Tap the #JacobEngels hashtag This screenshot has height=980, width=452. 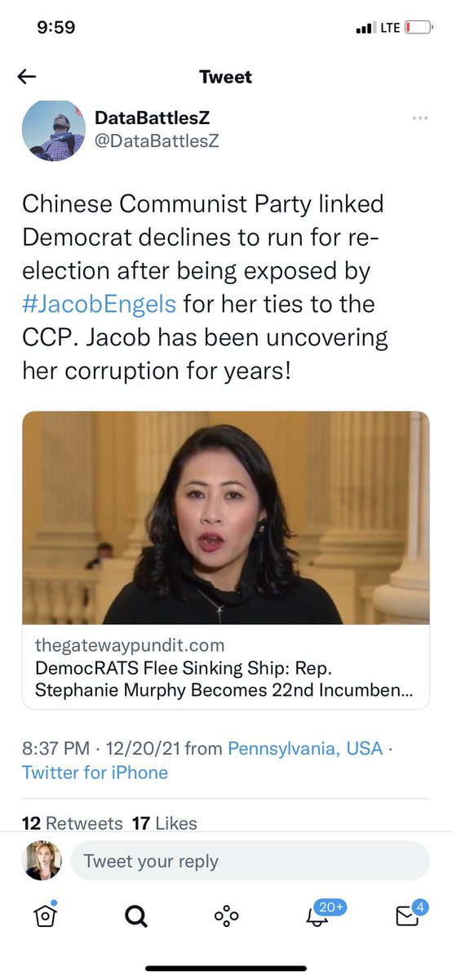pos(99,305)
